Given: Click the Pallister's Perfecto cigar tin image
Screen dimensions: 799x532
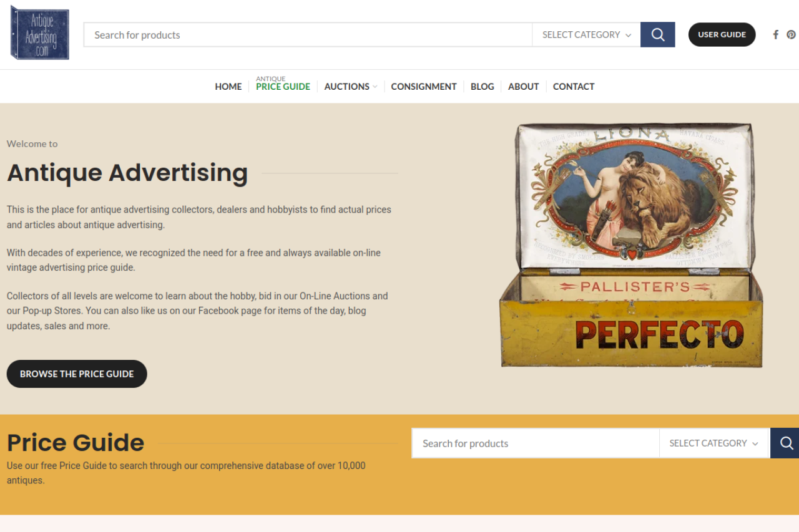Looking at the screenshot, I should point(632,245).
